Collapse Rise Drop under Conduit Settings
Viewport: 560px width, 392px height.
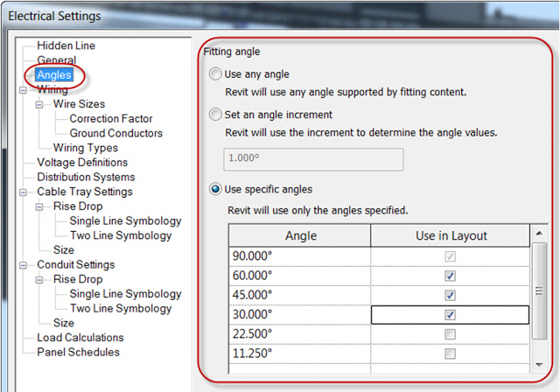pos(39,280)
